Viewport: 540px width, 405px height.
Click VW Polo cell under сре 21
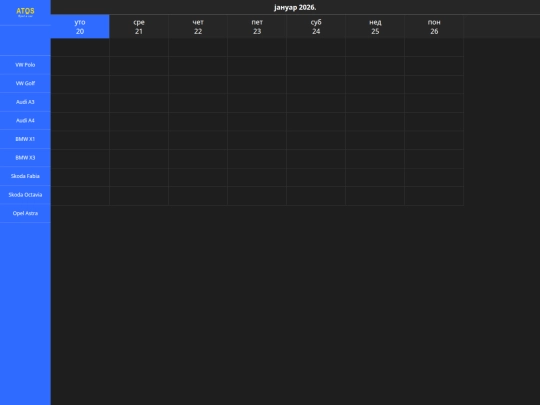coord(139,66)
